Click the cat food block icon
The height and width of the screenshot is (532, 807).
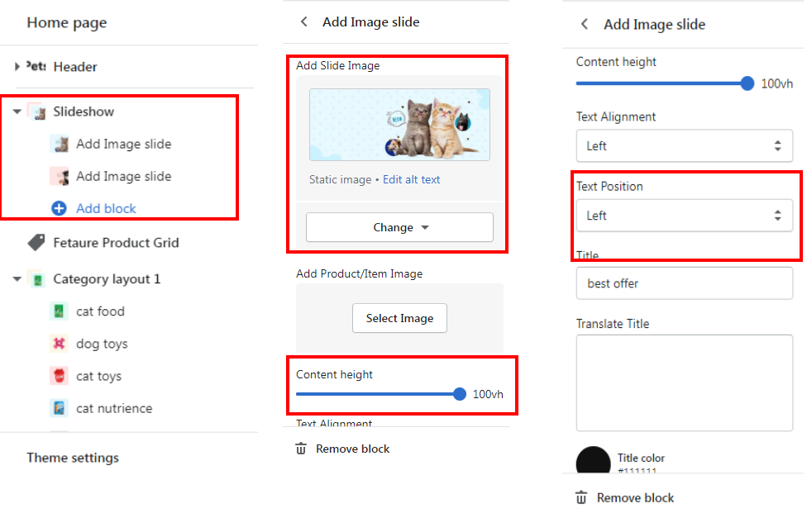59,311
